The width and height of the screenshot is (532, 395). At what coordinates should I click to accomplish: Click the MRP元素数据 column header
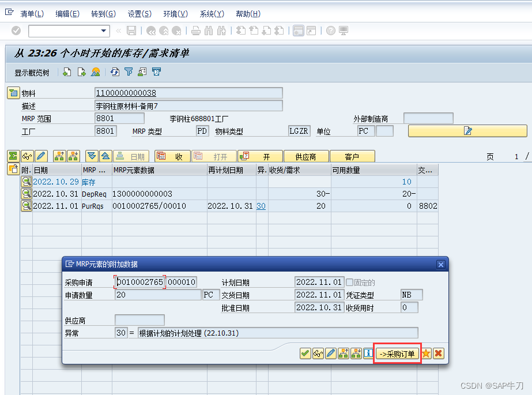click(160, 170)
